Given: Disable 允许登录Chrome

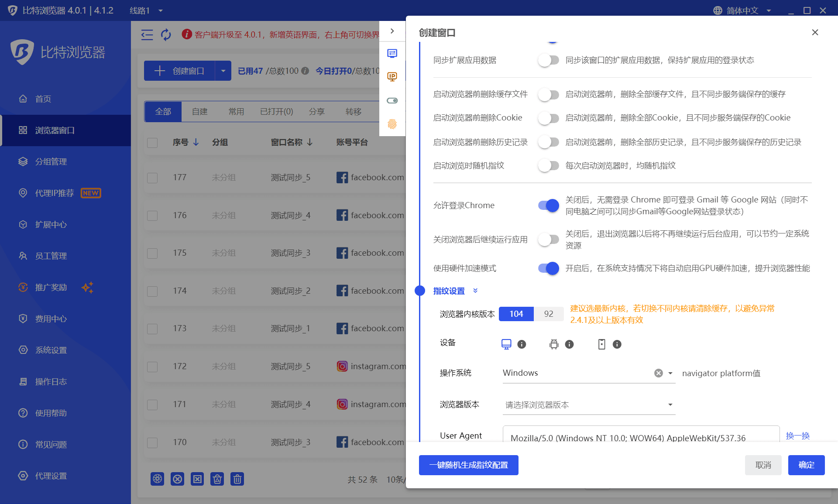Looking at the screenshot, I should [548, 205].
